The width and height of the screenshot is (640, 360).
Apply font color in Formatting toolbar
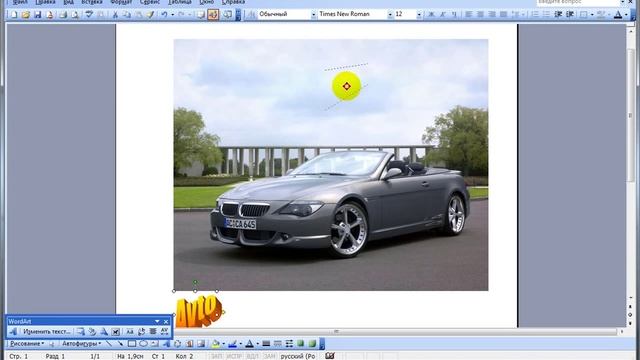coord(618,15)
